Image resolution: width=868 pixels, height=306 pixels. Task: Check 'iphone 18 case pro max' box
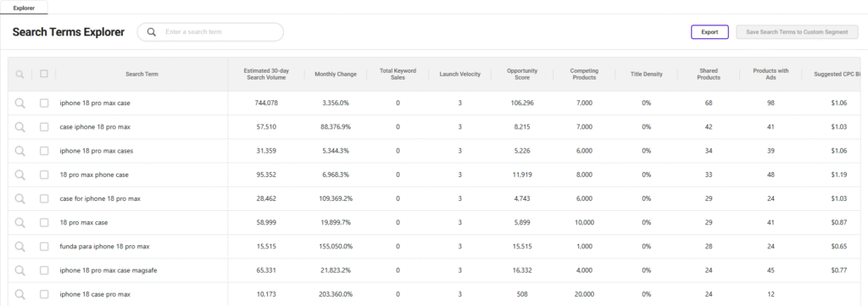[x=44, y=294]
